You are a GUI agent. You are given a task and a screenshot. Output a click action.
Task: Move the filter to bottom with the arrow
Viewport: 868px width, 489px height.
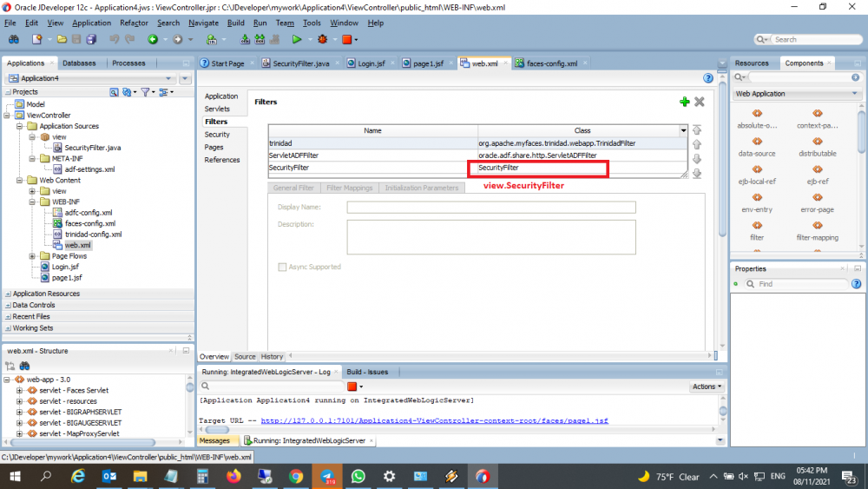click(697, 174)
